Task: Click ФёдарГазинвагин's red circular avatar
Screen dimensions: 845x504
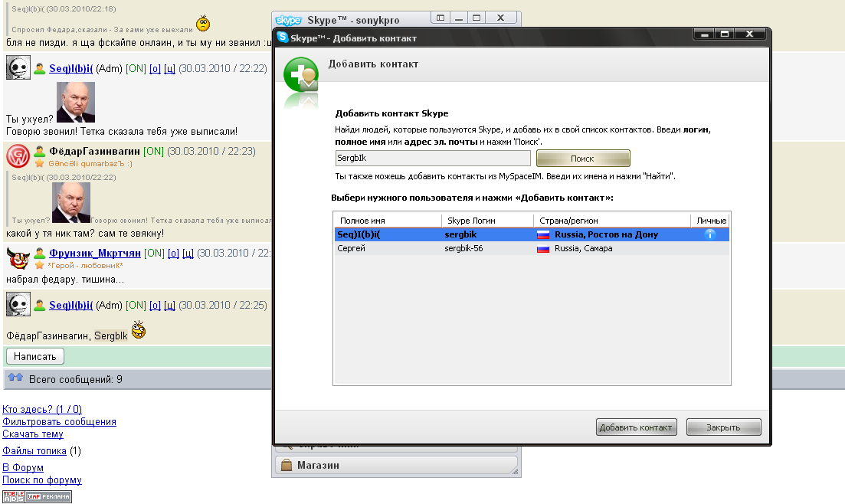Action: pyautogui.click(x=18, y=155)
